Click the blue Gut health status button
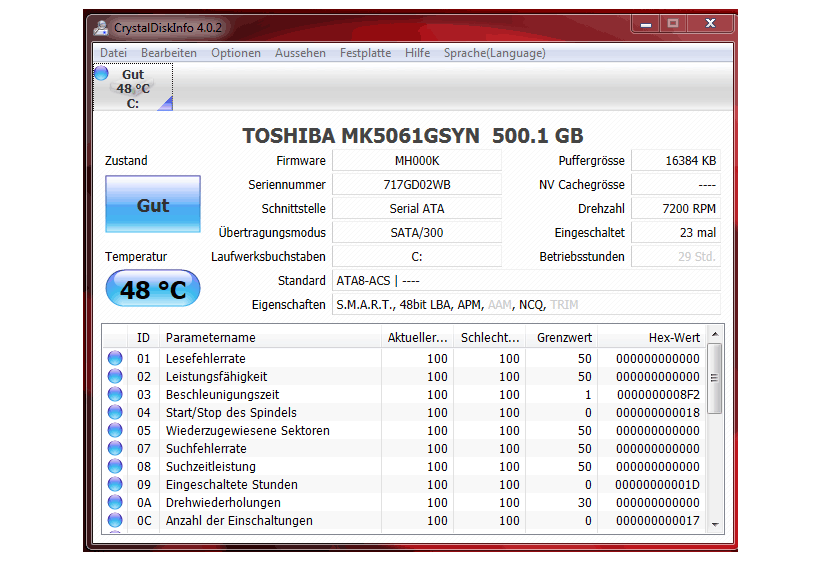This screenshot has width=822, height=561. pyautogui.click(x=153, y=204)
